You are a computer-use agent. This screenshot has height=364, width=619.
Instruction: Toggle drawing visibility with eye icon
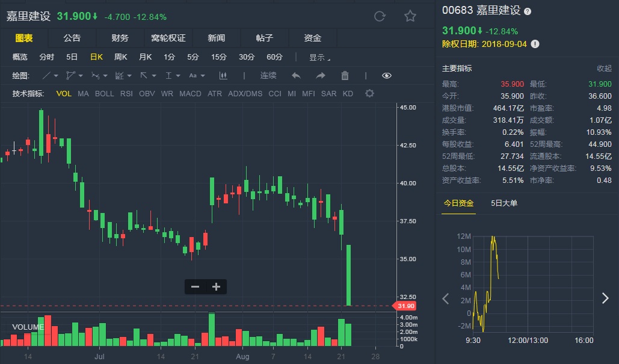387,76
